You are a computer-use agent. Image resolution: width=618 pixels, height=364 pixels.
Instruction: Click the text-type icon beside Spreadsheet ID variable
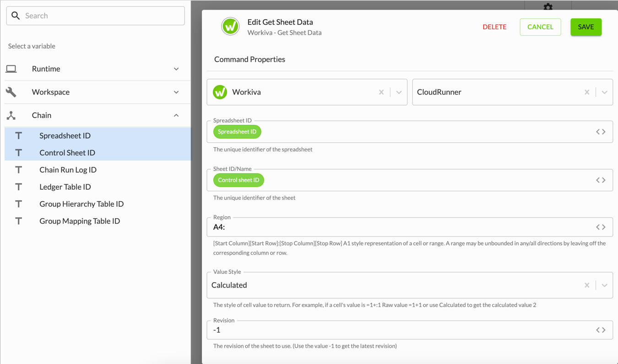pos(18,135)
